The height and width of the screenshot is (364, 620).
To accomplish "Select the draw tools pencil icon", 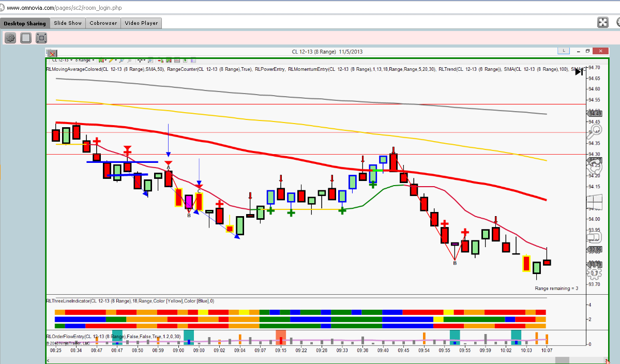I will point(111,60).
